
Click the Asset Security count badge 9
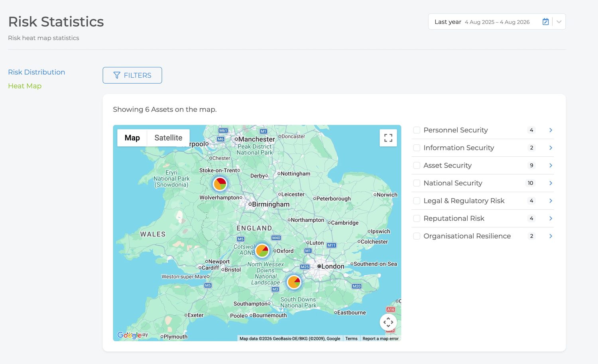click(x=531, y=165)
